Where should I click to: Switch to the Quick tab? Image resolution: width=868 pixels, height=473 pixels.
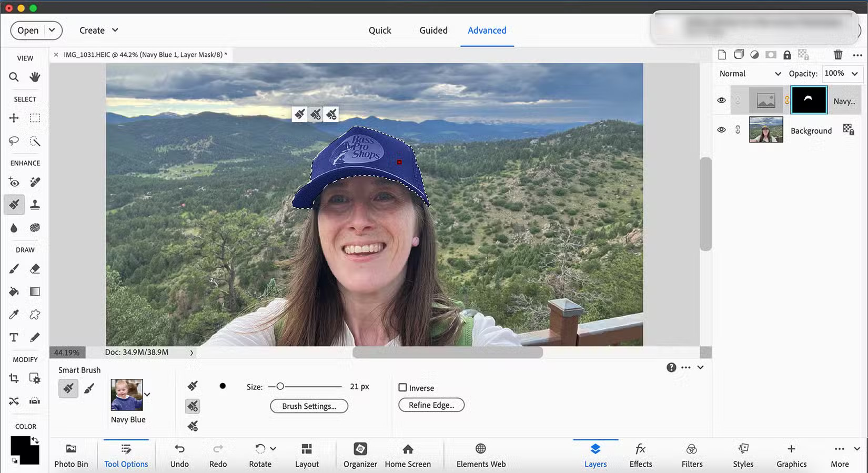(380, 31)
